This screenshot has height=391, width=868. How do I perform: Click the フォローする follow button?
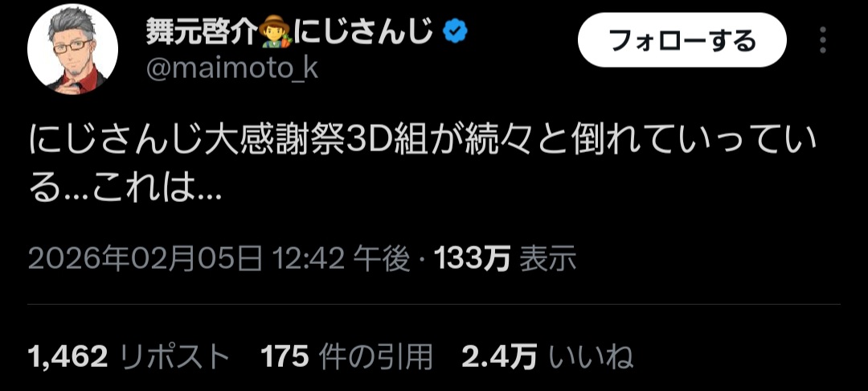click(x=682, y=40)
